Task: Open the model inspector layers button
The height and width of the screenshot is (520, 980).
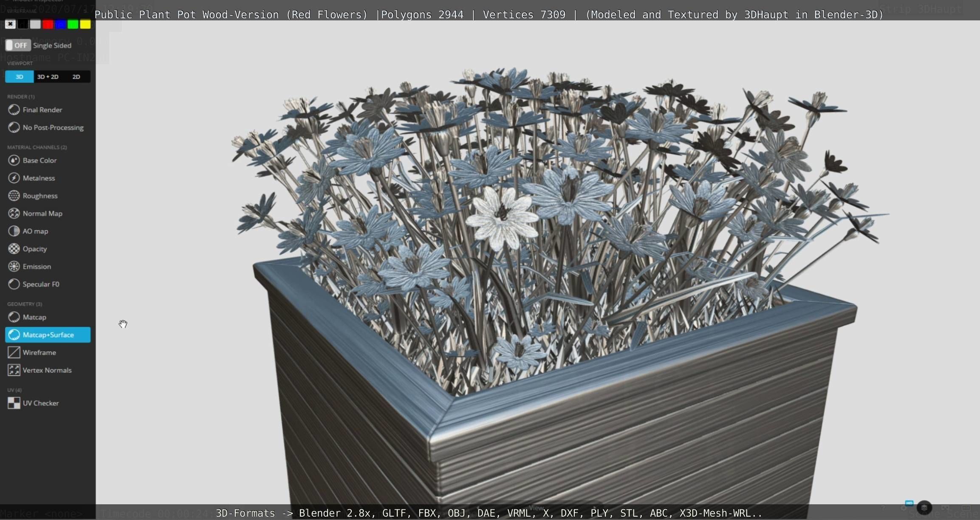Action: 924,508
